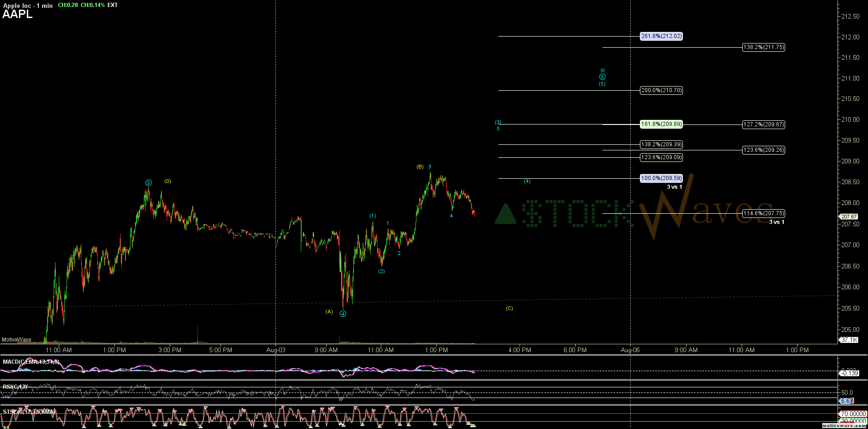Screen dimensions: 868x429
Task: Select the 261.8%(212.02) Fibonacci label
Action: [x=661, y=36]
